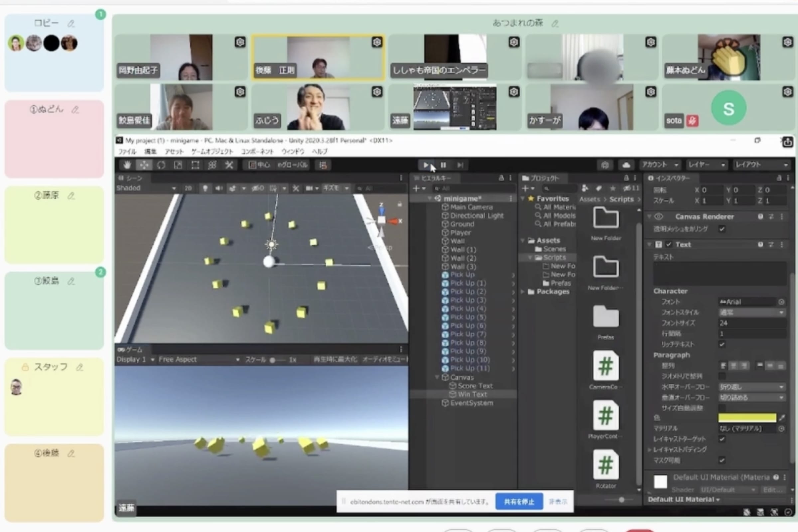Select the Hand tool in Unity toolbar
The height and width of the screenshot is (532, 798).
pyautogui.click(x=127, y=165)
